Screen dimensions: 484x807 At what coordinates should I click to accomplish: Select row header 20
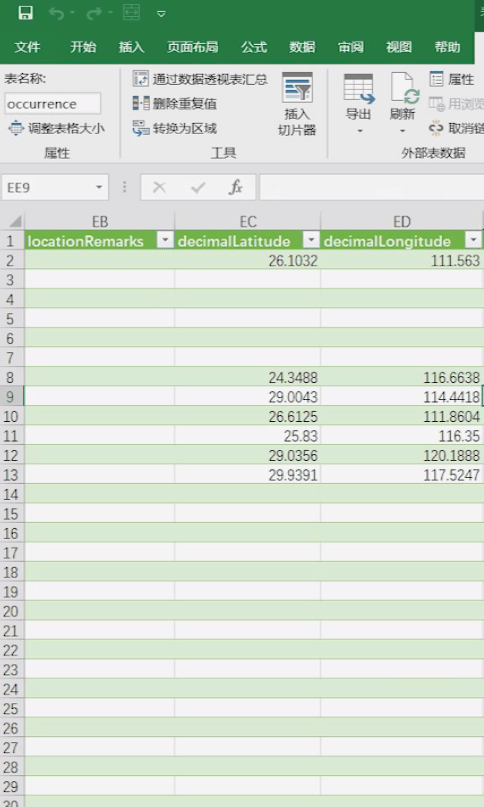(x=11, y=611)
